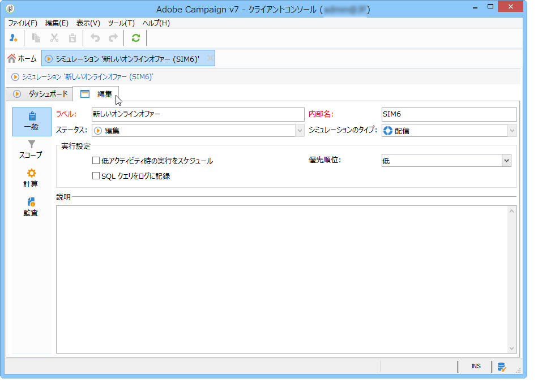
Task: Click the green refresh icon
Action: click(x=136, y=38)
